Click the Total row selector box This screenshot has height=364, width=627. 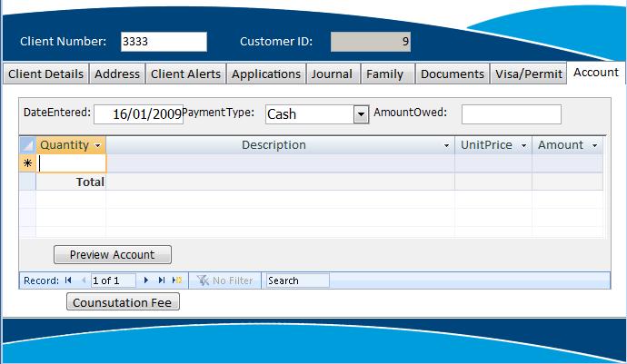point(27,182)
